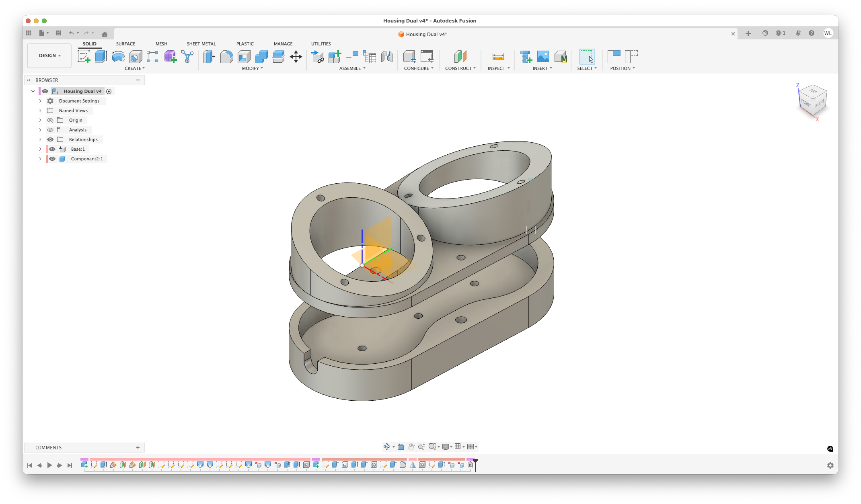Screen dimensions: 861x504
Task: Open the CONSTRUCT dropdown menu
Action: click(x=460, y=68)
